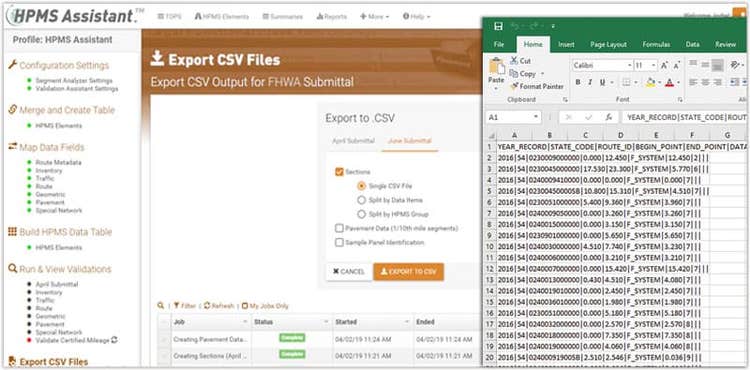Select column B header in Excel
Image resolution: width=750 pixels, height=370 pixels.
[x=550, y=136]
